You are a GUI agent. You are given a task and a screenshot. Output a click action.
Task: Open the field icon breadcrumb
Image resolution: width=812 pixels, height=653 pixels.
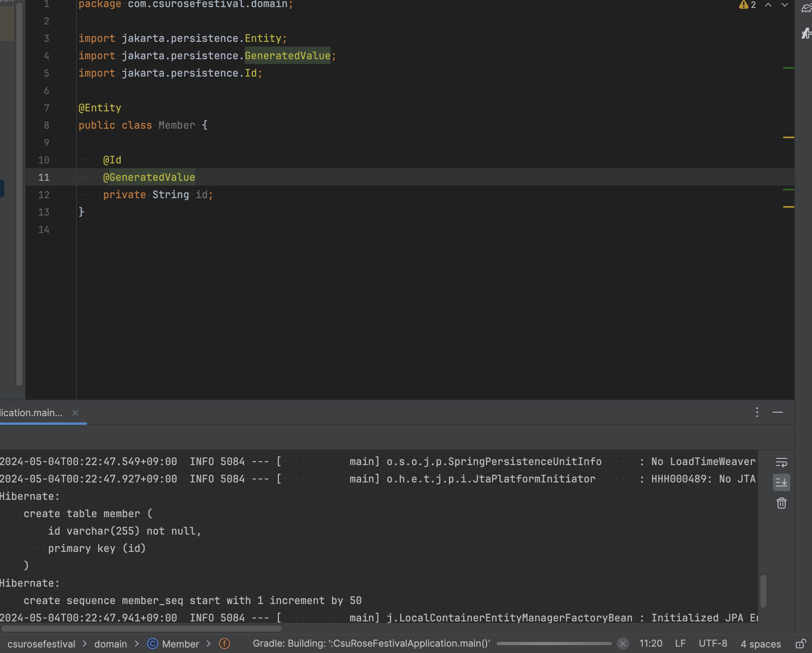click(225, 644)
